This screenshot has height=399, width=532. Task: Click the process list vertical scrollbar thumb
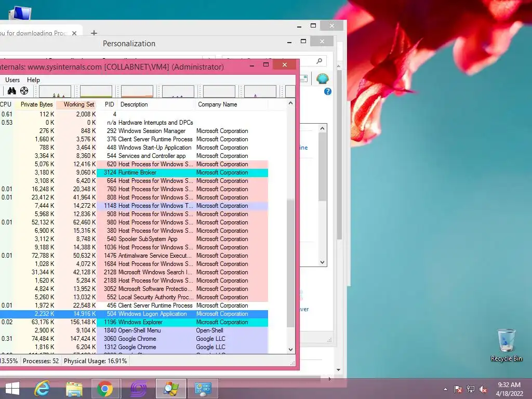click(290, 263)
